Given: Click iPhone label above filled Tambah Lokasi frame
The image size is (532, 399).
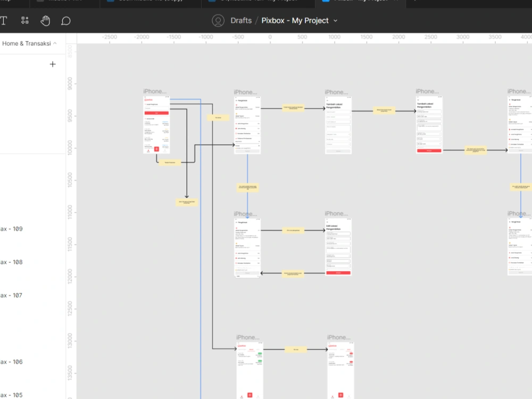Looking at the screenshot, I should click(x=427, y=92).
